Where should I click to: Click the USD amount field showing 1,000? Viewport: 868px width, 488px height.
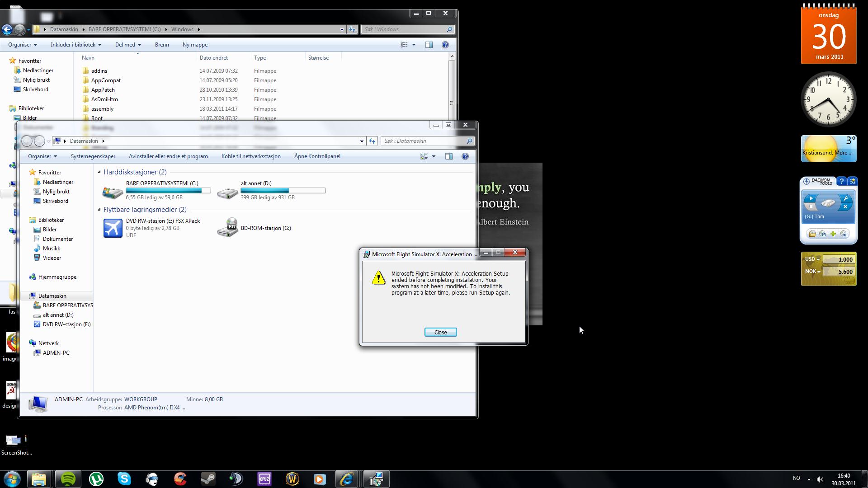(x=839, y=259)
